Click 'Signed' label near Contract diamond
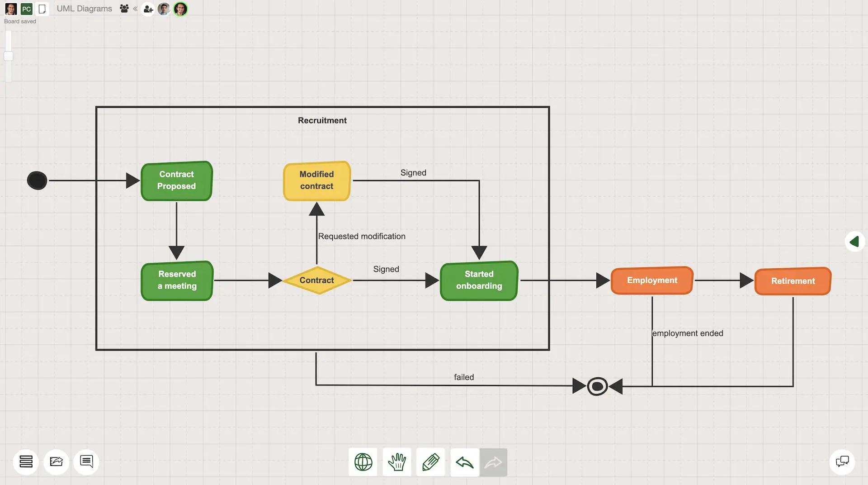This screenshot has height=485, width=868. 386,269
